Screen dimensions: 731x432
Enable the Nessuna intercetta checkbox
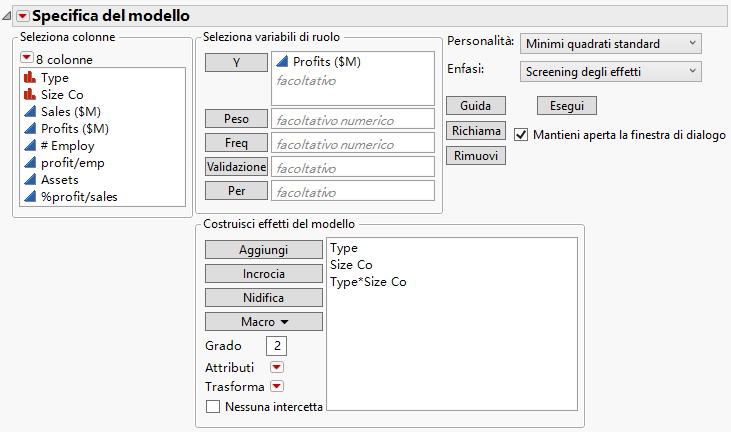[x=213, y=406]
